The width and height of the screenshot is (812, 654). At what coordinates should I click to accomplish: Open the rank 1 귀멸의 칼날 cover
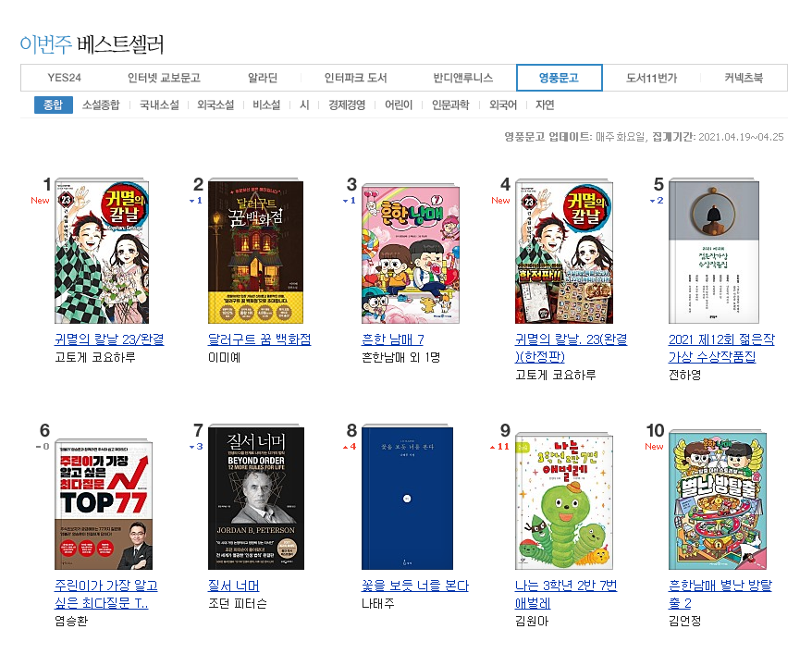point(102,251)
